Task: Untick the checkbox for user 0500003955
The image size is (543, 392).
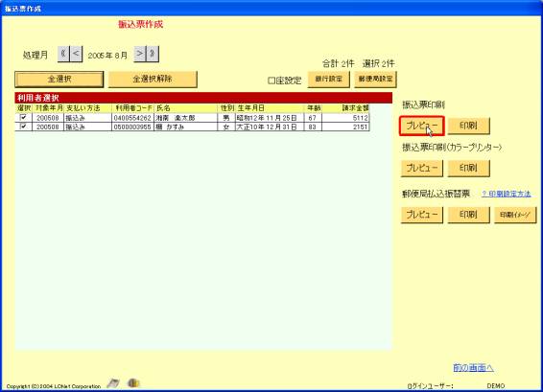Action: 23,127
